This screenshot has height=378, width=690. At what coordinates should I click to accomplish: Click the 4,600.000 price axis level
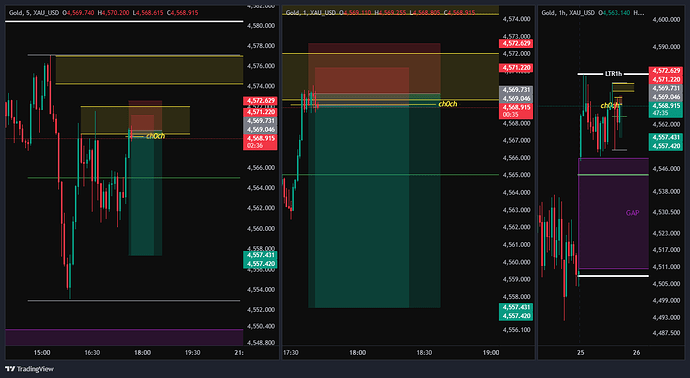(x=666, y=19)
